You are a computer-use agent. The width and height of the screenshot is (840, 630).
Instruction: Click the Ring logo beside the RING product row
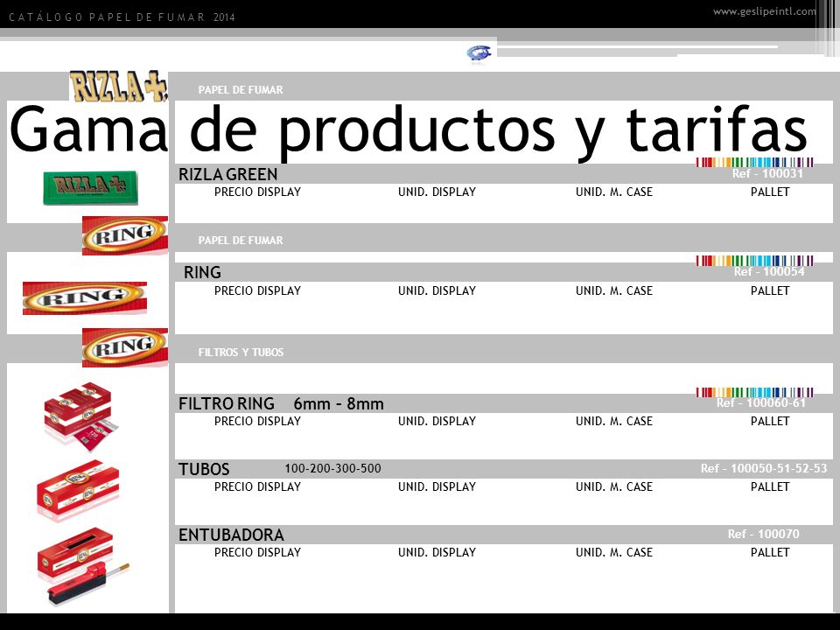point(85,297)
